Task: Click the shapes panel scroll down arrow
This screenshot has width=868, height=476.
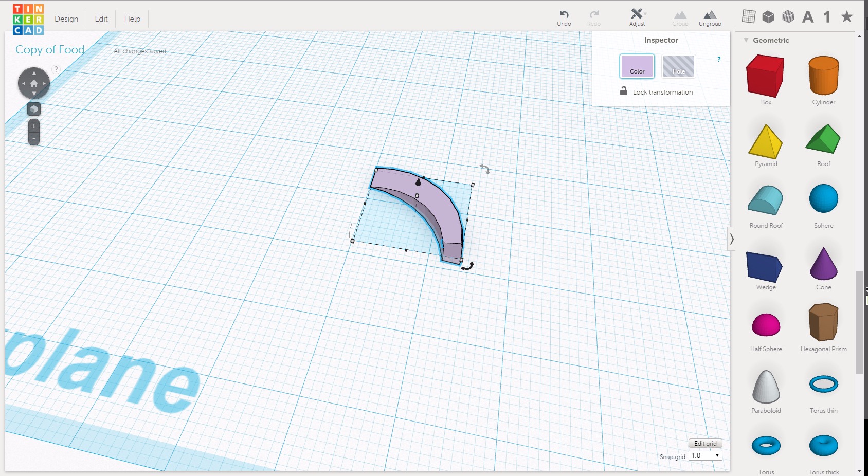Action: point(859,471)
